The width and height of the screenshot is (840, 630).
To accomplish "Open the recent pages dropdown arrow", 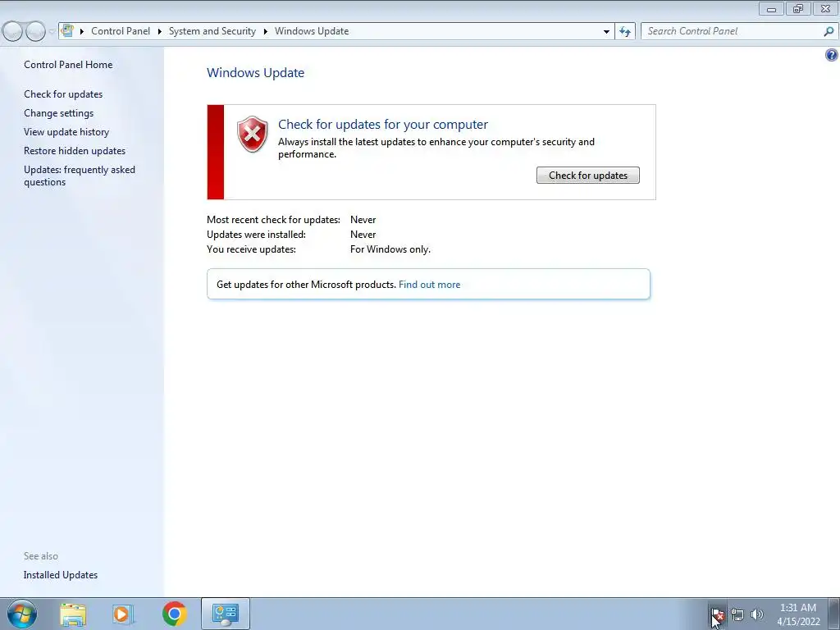I will (52, 32).
